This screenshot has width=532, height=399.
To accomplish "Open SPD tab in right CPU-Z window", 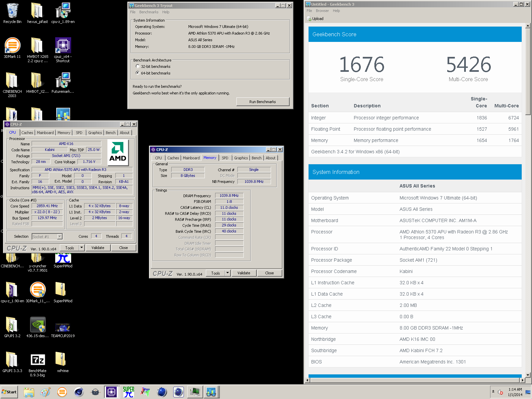I will [225, 158].
